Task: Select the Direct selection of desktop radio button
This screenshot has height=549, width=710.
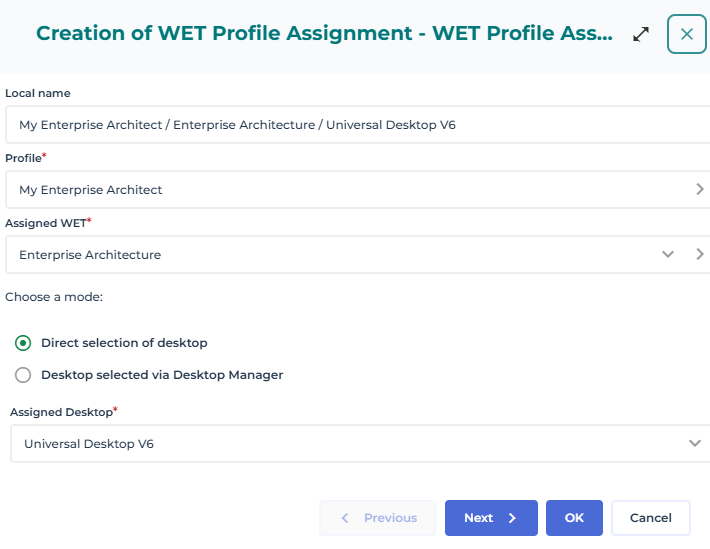Action: tap(23, 343)
